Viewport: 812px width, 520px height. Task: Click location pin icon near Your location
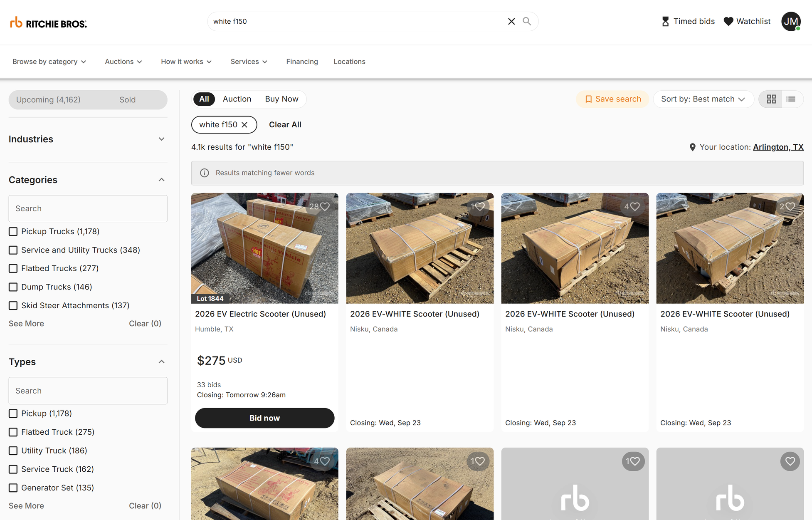click(x=692, y=147)
